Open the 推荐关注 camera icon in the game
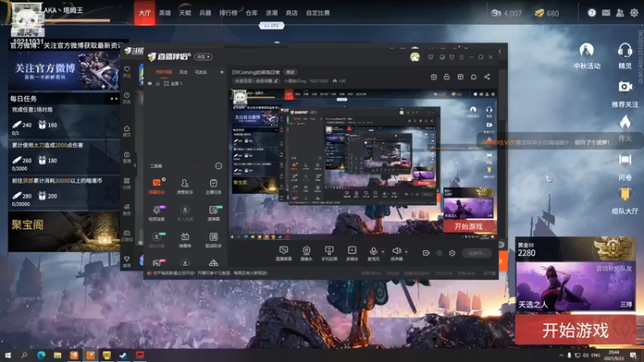 pos(625,93)
